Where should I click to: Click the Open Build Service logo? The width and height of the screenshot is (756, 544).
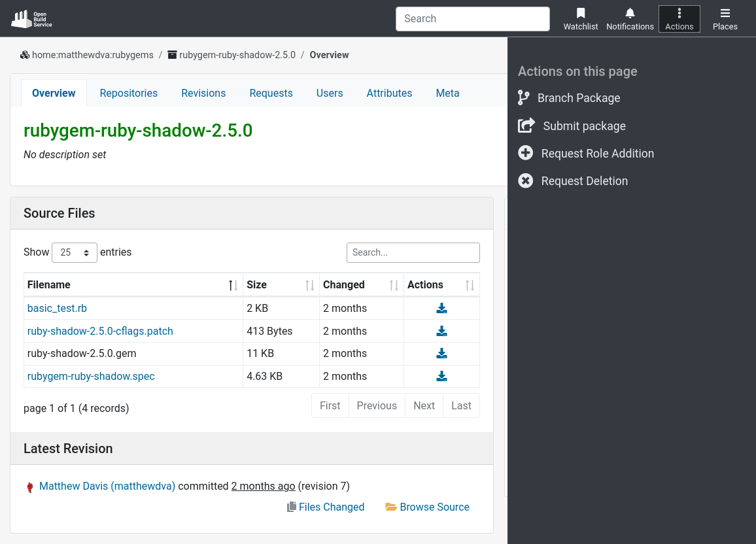(31, 19)
